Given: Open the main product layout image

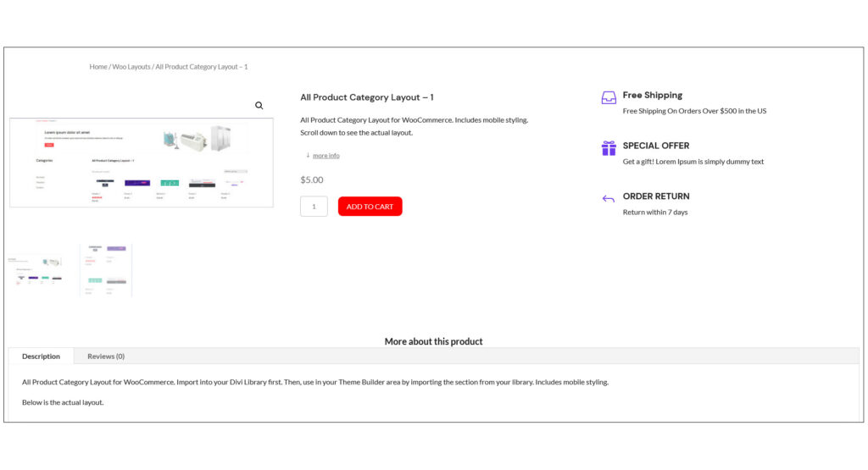Looking at the screenshot, I should (x=142, y=163).
